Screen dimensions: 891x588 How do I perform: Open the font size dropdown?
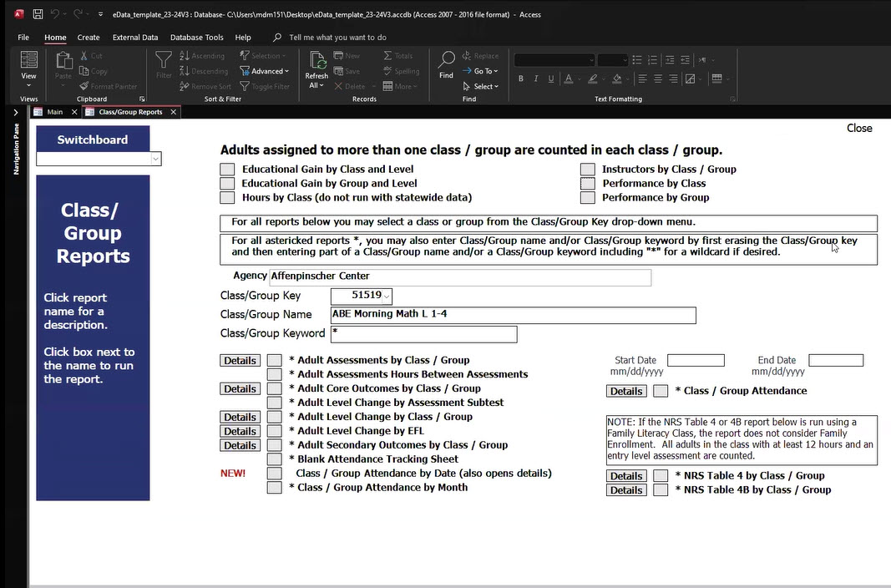[625, 59]
